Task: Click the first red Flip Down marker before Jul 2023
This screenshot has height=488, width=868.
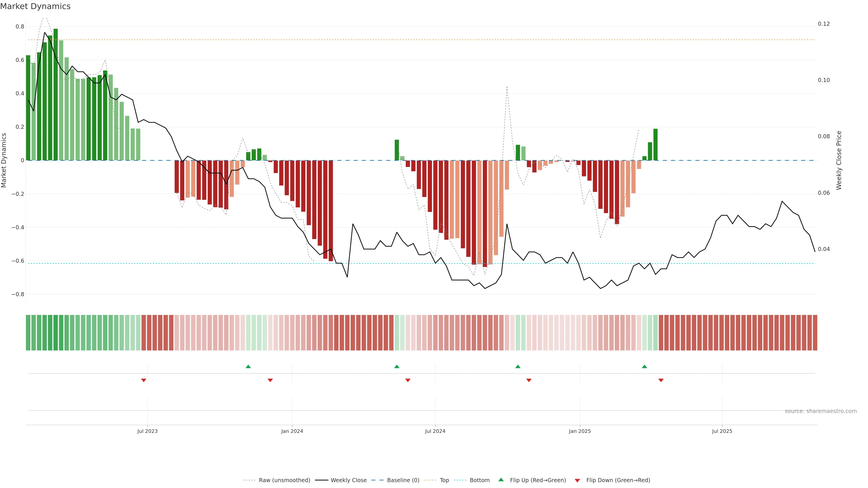Action: (x=144, y=380)
